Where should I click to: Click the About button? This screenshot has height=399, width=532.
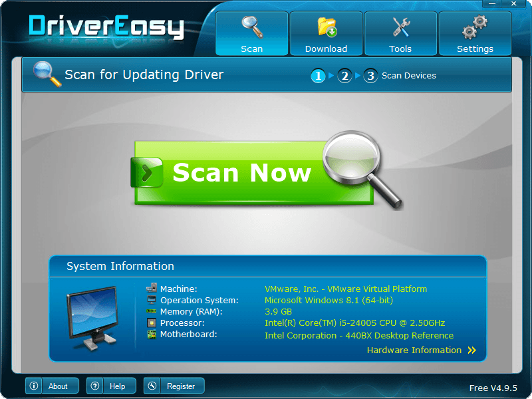(51, 386)
